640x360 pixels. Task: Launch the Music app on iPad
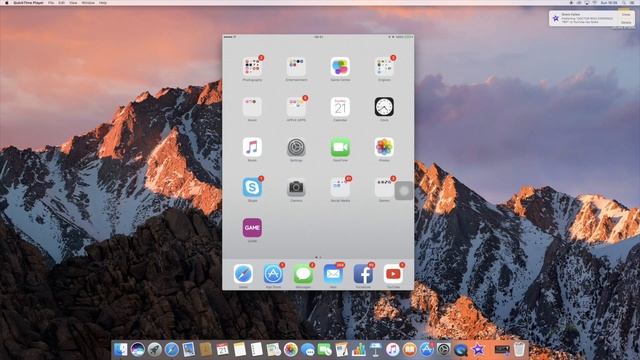pos(252,147)
